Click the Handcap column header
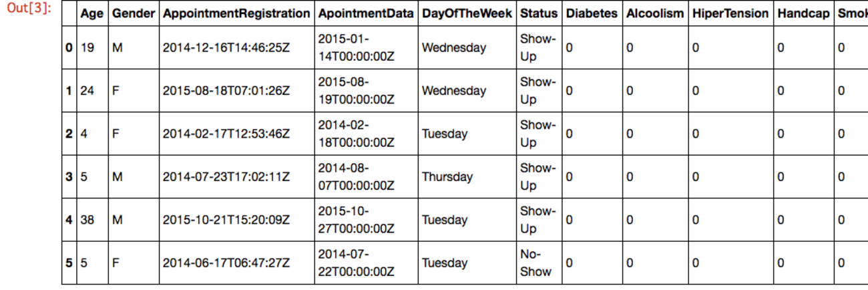This screenshot has width=868, height=290. coord(803,13)
